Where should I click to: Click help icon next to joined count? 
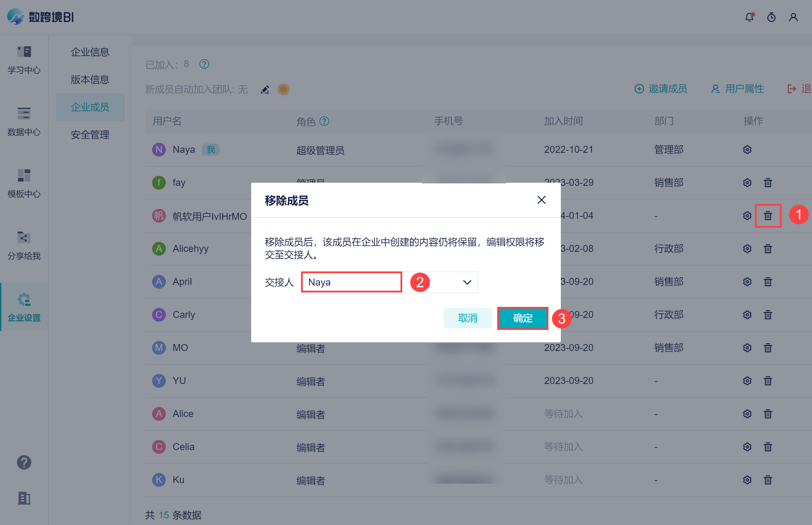(204, 64)
